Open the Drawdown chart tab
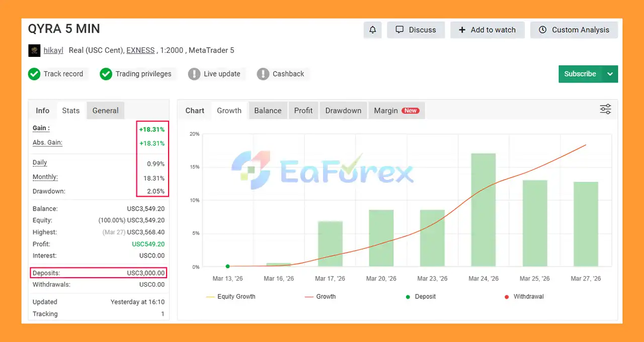 point(343,110)
